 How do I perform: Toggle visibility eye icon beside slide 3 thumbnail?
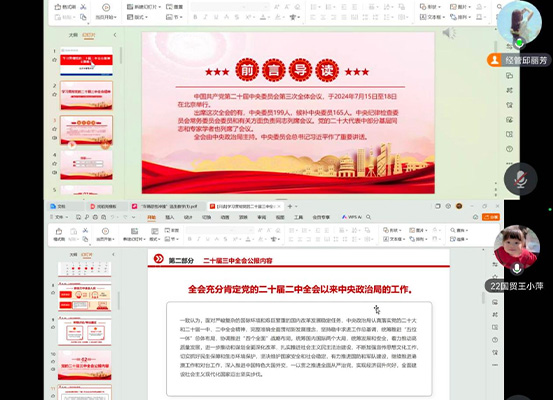(x=55, y=138)
